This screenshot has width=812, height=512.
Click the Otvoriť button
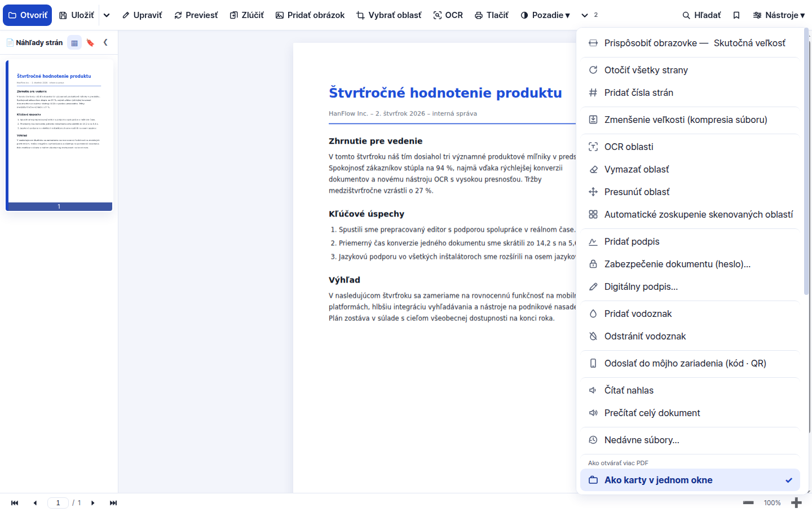28,15
